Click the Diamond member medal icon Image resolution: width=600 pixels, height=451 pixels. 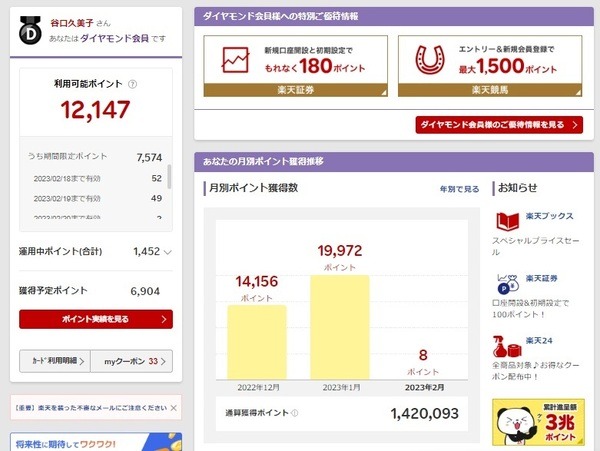click(x=30, y=30)
